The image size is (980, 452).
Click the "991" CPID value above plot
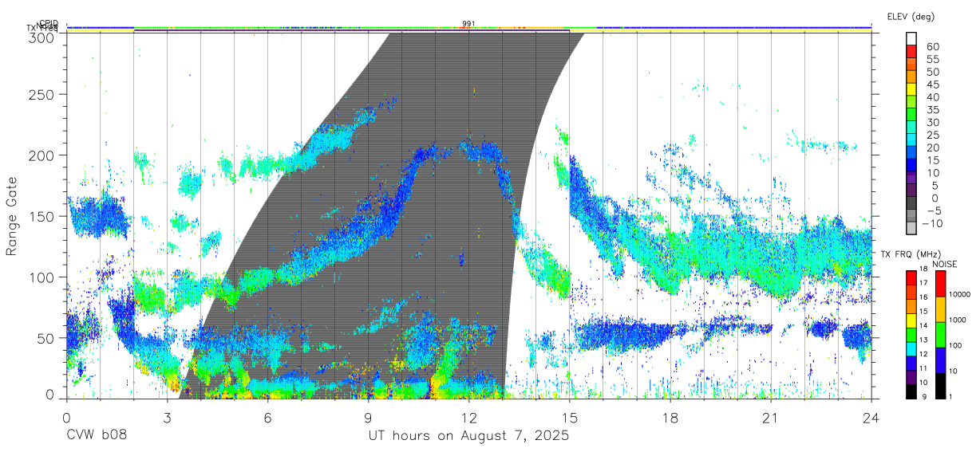468,24
